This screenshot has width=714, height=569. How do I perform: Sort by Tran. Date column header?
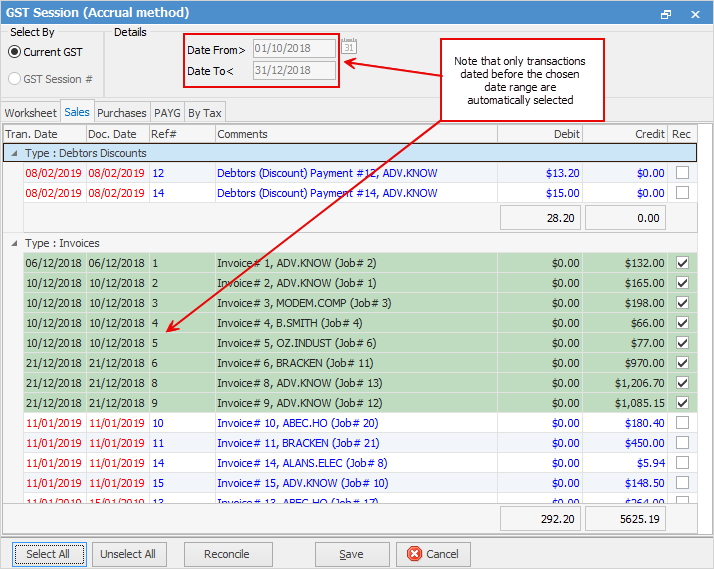coord(45,134)
